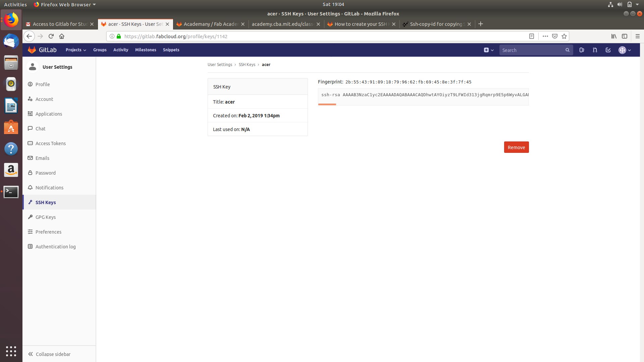Toggle the Firefox sidebars icon
644x362 pixels.
coord(625,36)
